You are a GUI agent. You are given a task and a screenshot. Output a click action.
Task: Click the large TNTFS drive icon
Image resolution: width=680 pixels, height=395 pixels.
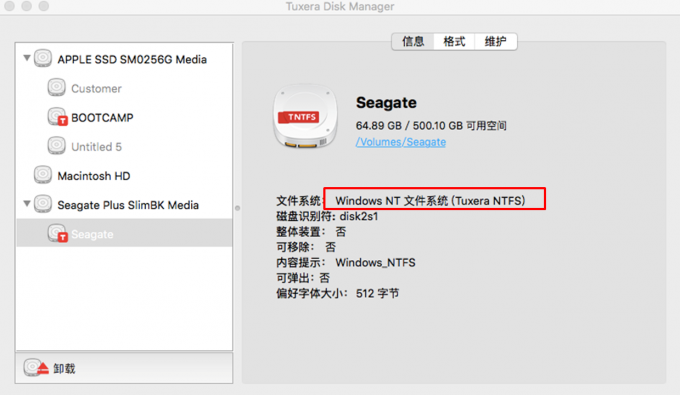click(305, 116)
